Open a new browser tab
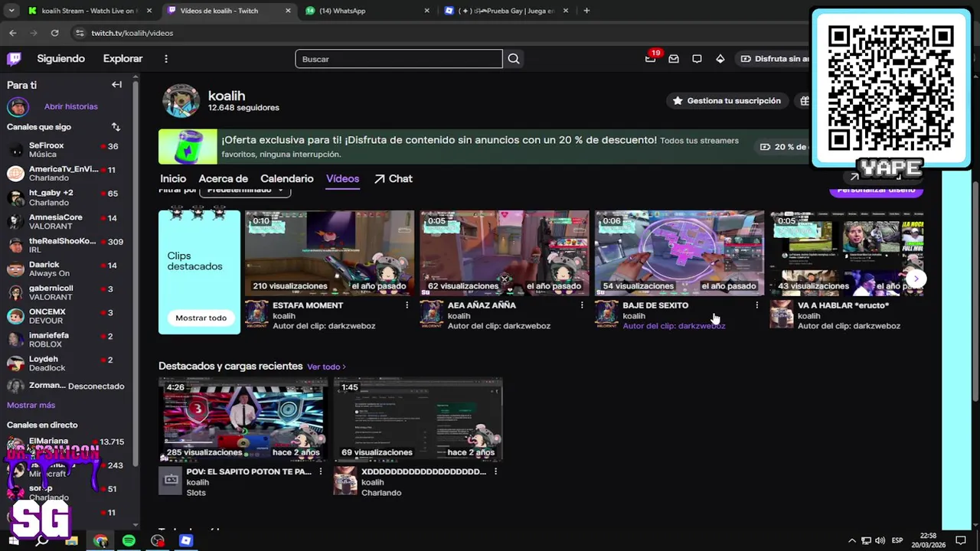The width and height of the screenshot is (980, 551). 586,11
